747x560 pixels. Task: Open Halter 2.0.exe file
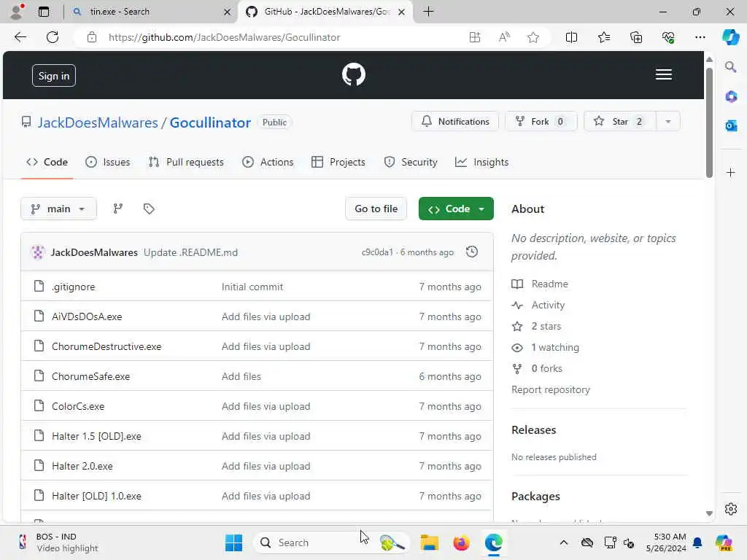[82, 466]
